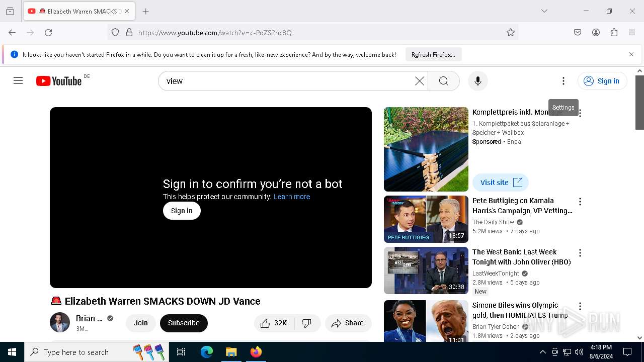Join the Brian channel membership
The image size is (644, 362).
[x=141, y=323]
